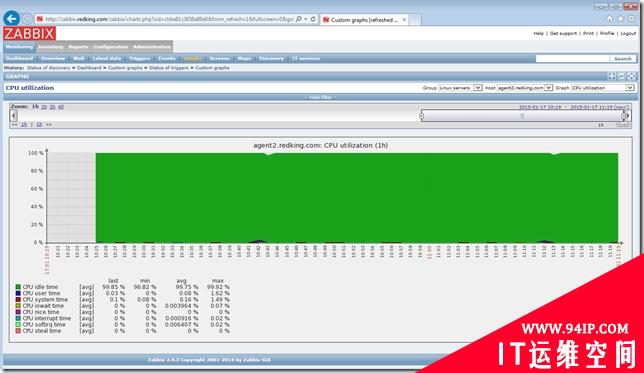Go to the IT services submenu
644x373 pixels.
306,59
